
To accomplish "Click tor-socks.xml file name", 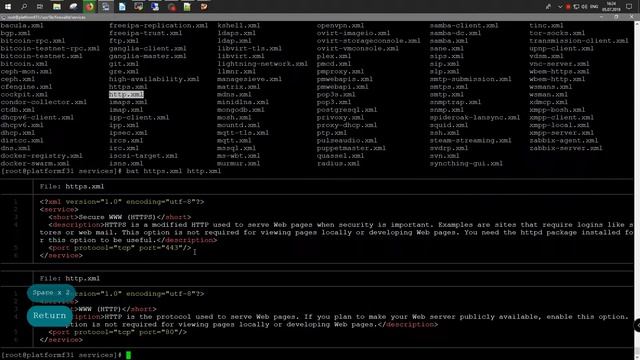I will (x=557, y=33).
